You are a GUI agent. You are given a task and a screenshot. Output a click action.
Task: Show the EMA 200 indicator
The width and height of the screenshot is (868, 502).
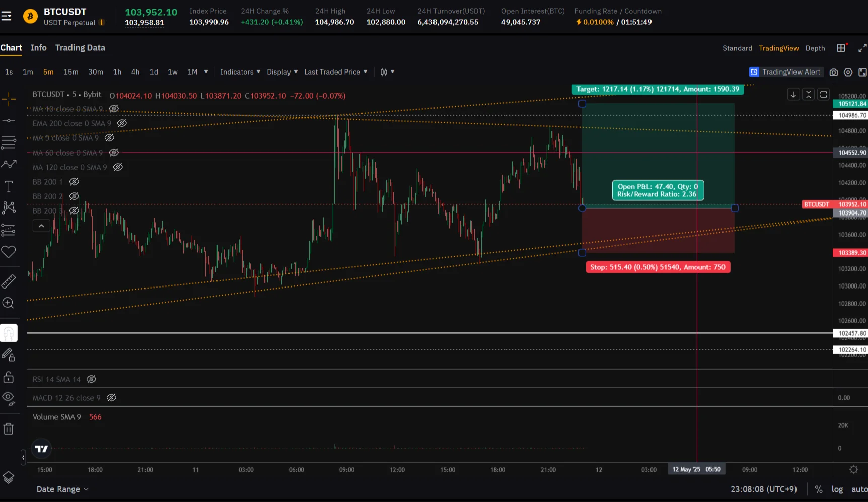pos(122,123)
